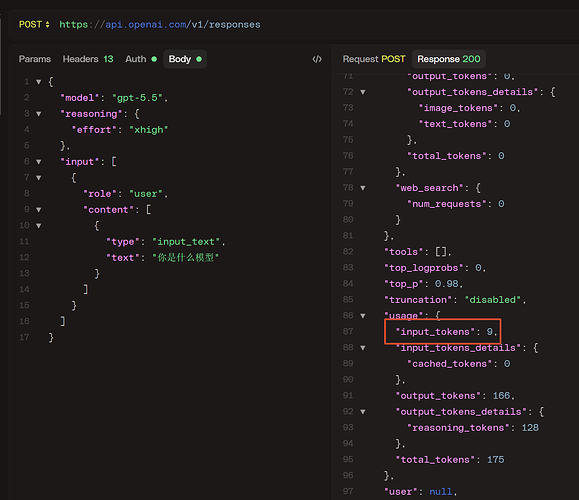Open the Headers 13 tab

[88, 59]
